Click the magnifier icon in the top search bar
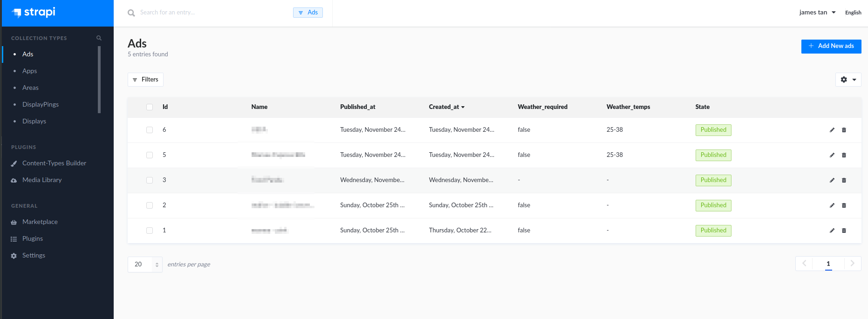868x319 pixels. point(131,13)
